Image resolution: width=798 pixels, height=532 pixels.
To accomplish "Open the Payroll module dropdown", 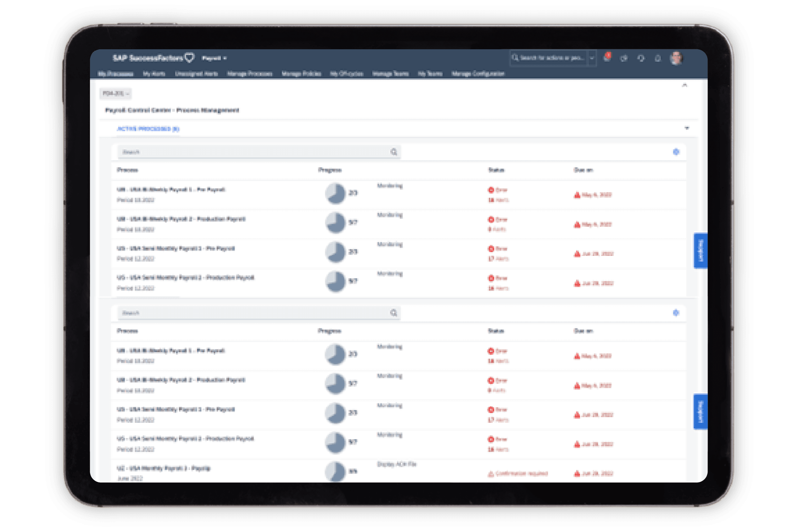I will [x=214, y=58].
